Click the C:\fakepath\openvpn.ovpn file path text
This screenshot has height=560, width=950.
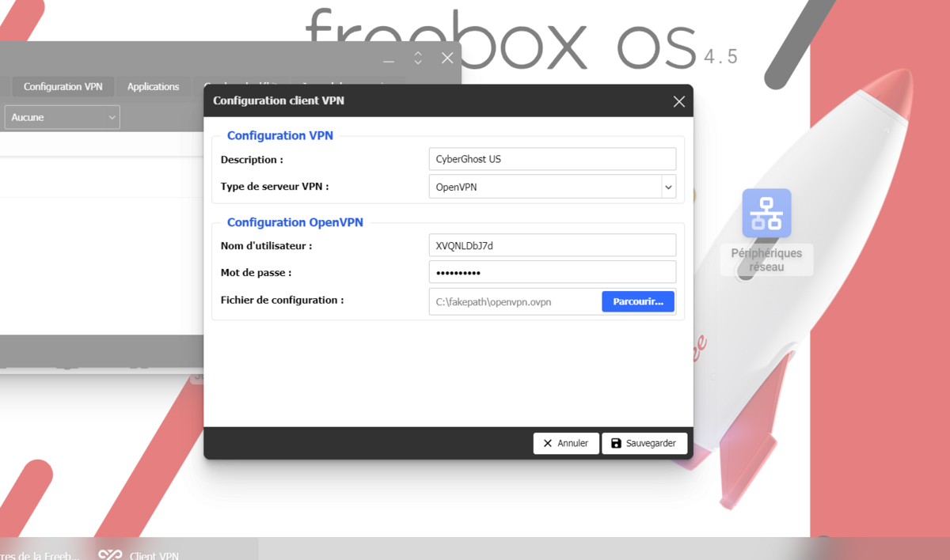pos(493,302)
